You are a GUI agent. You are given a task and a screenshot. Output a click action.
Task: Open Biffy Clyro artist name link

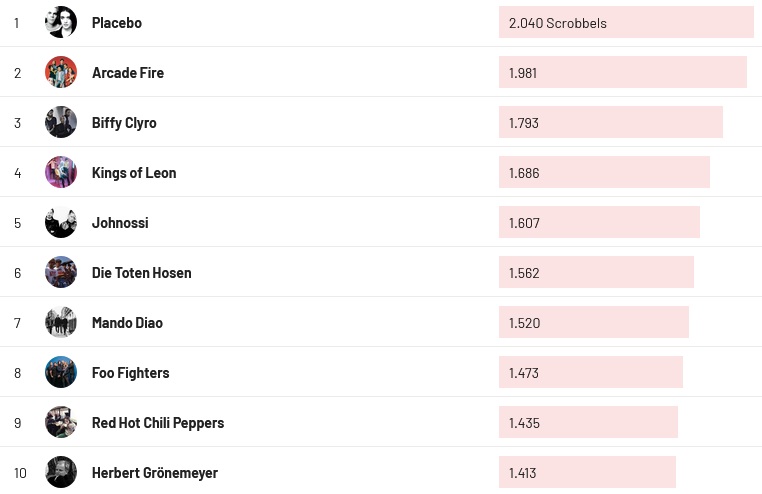coord(124,123)
